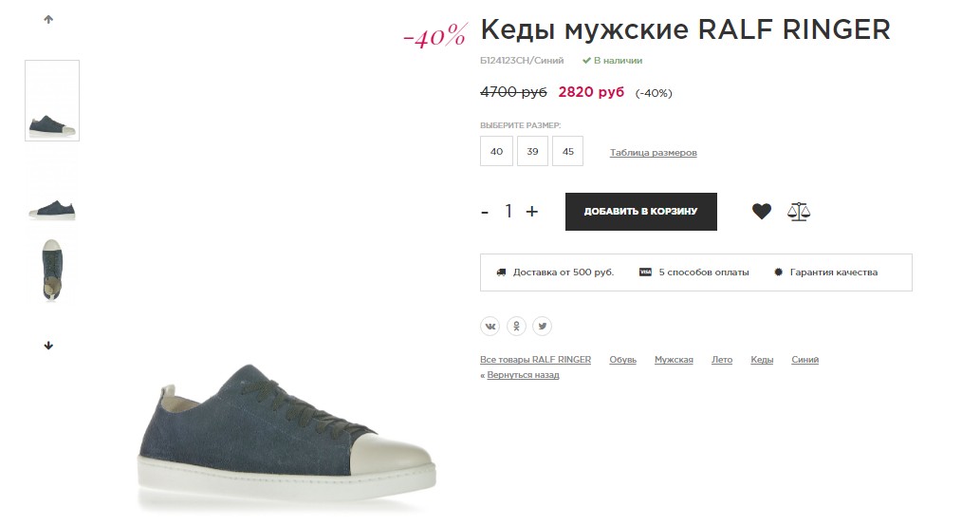Viewport: 980px width, 526px height.
Task: Open the Кеды category link
Action: (x=762, y=360)
